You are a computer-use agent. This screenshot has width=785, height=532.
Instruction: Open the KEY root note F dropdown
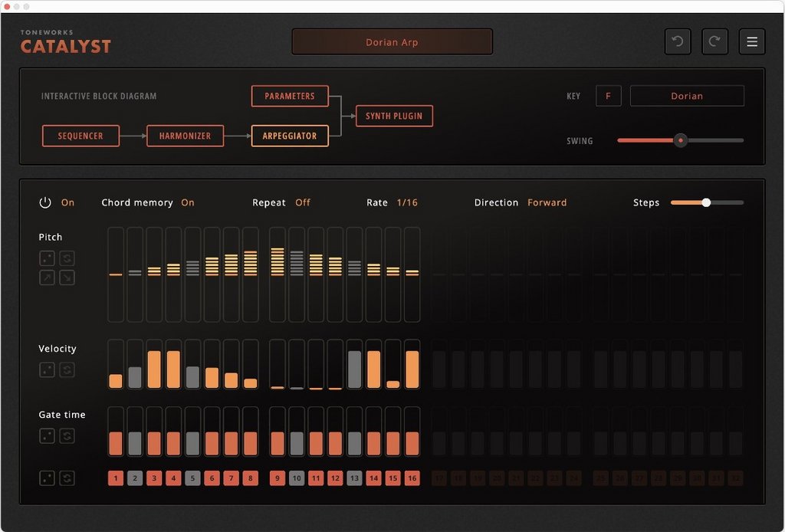(x=608, y=96)
